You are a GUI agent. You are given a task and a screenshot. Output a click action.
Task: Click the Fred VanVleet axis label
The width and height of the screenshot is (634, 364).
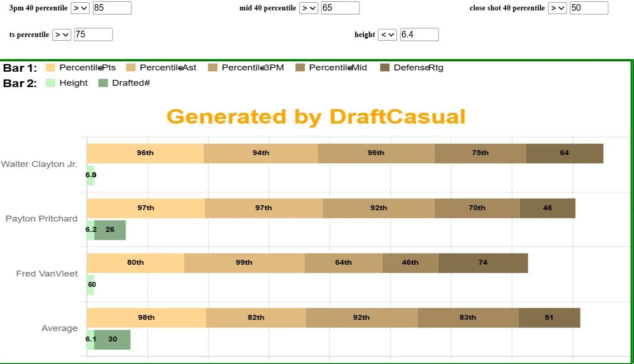(47, 274)
